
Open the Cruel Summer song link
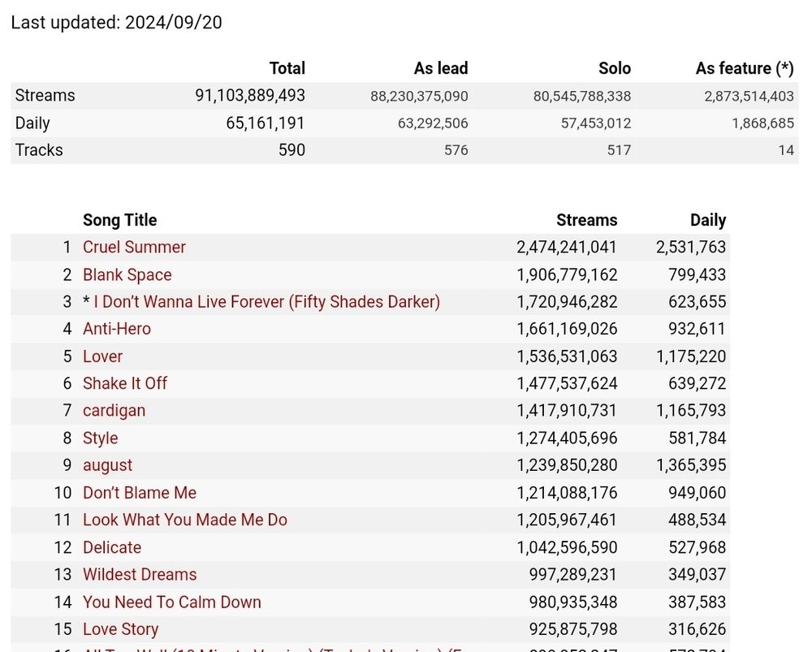click(134, 247)
